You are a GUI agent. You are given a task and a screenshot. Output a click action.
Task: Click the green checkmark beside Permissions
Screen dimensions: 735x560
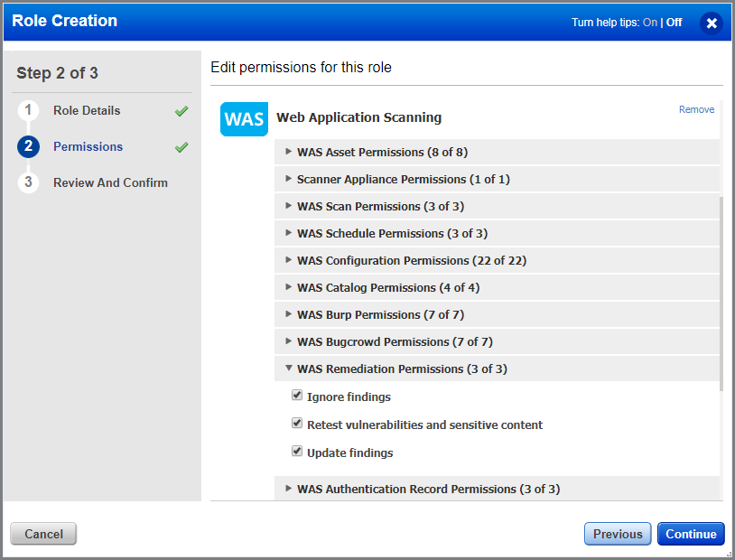[181, 146]
